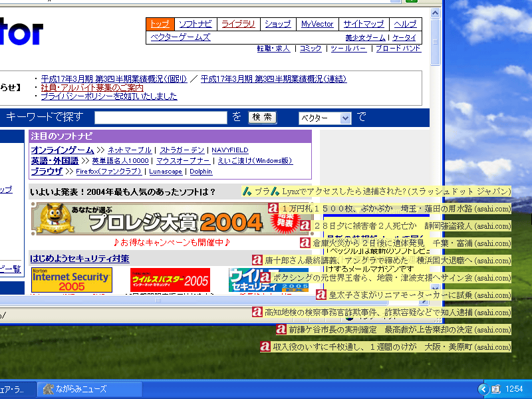
Task: Click the Norton Internet Security 2005 banner
Action: (x=72, y=280)
